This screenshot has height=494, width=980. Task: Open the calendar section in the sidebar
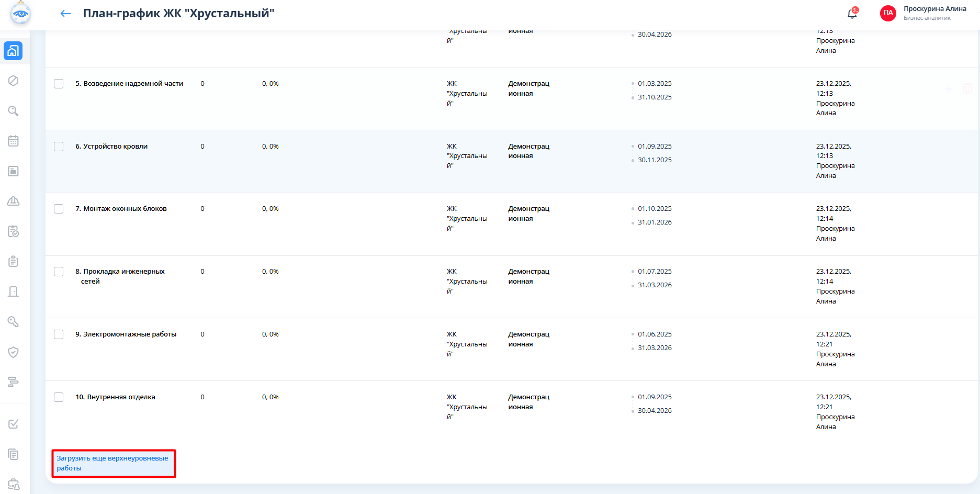(x=14, y=141)
